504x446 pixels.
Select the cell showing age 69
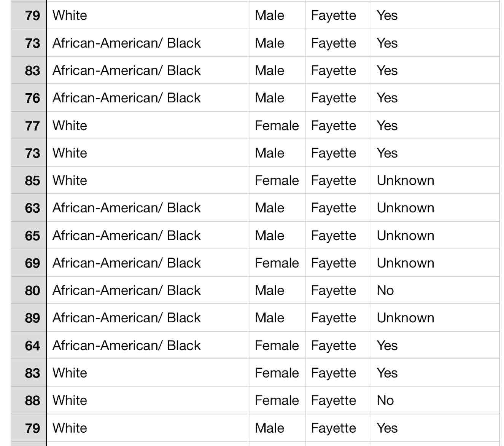32,263
